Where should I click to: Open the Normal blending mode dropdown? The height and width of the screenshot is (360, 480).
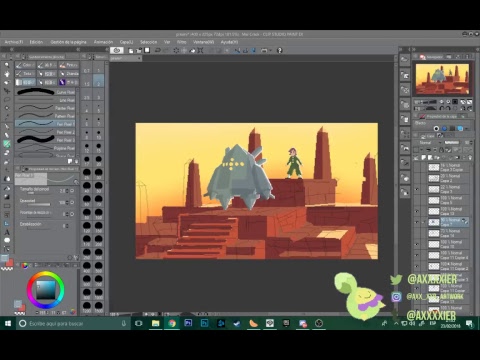(429, 143)
